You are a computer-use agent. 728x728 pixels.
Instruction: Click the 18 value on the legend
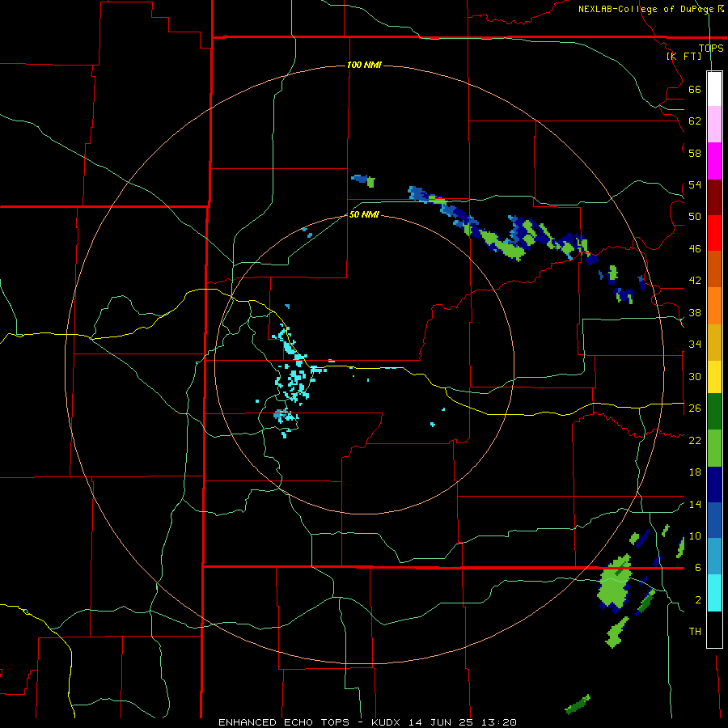[695, 472]
